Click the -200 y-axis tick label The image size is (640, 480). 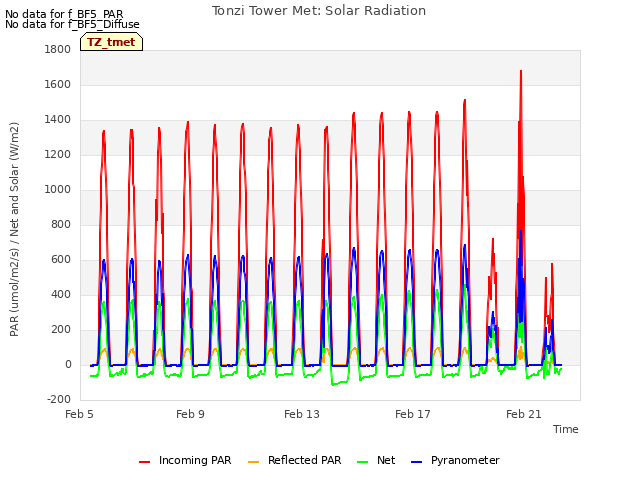click(x=59, y=399)
